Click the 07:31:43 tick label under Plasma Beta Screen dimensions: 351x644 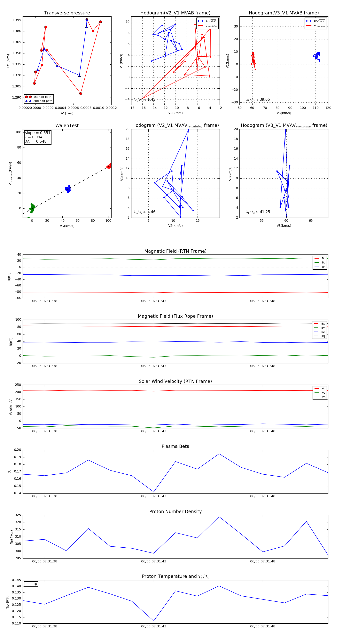(x=153, y=496)
